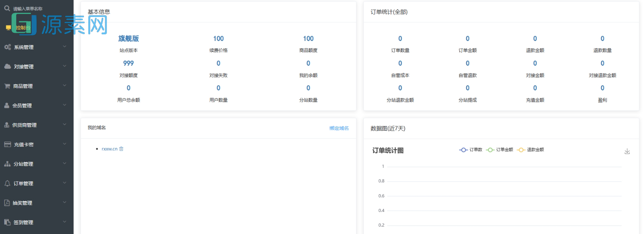Screen dimensions: 644x234
Task: Click the 抽奖管理 document icon
Action: coord(7,203)
